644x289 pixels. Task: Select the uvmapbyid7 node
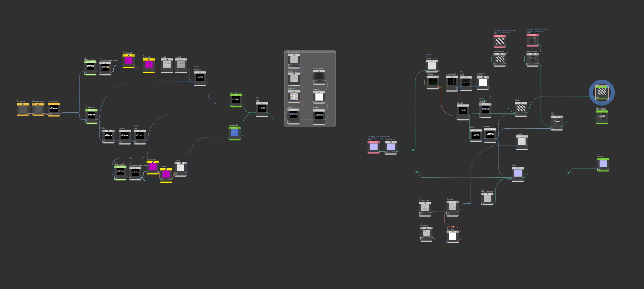(x=153, y=167)
